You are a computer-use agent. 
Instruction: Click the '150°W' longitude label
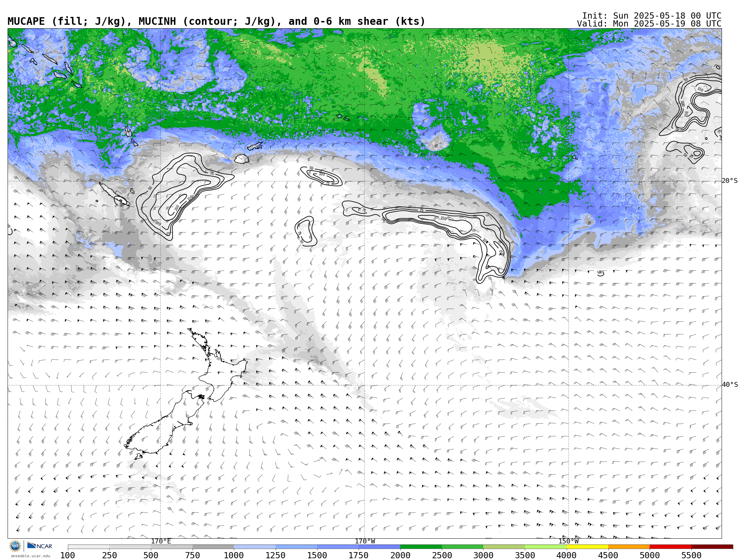569,541
